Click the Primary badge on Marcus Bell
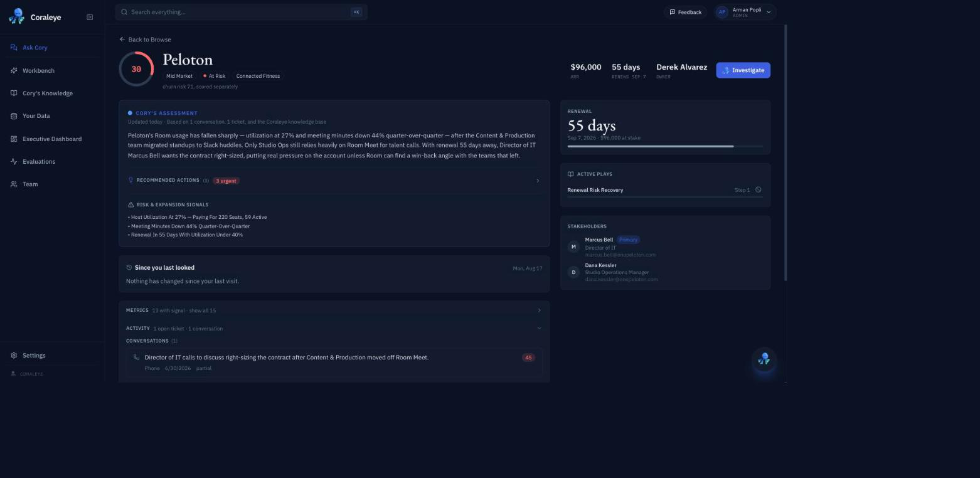 628,240
